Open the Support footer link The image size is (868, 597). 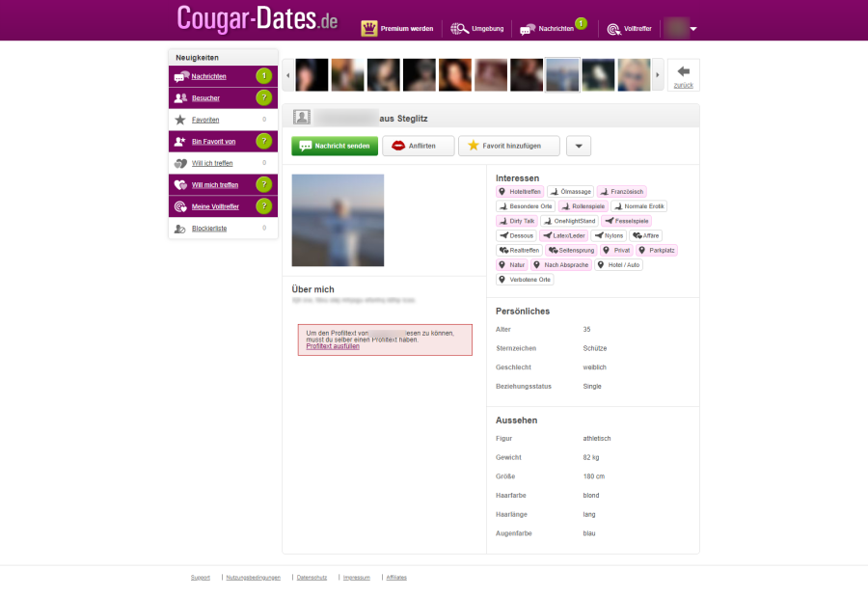[x=201, y=578]
